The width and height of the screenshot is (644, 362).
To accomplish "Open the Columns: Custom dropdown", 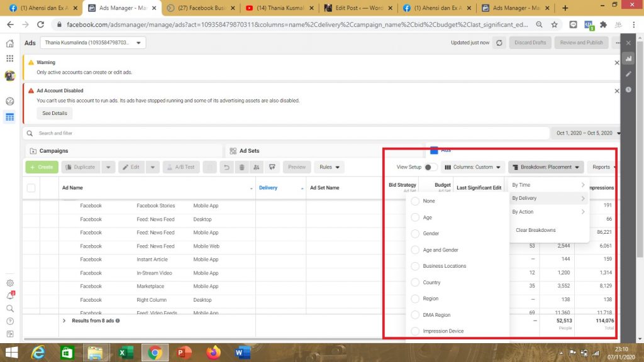I will (473, 167).
